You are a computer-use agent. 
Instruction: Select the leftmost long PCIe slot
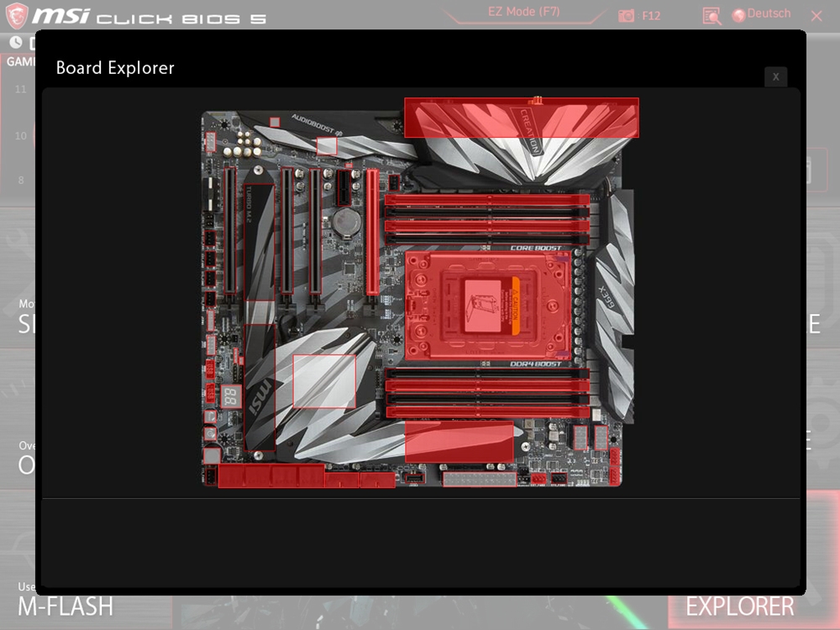click(x=230, y=230)
